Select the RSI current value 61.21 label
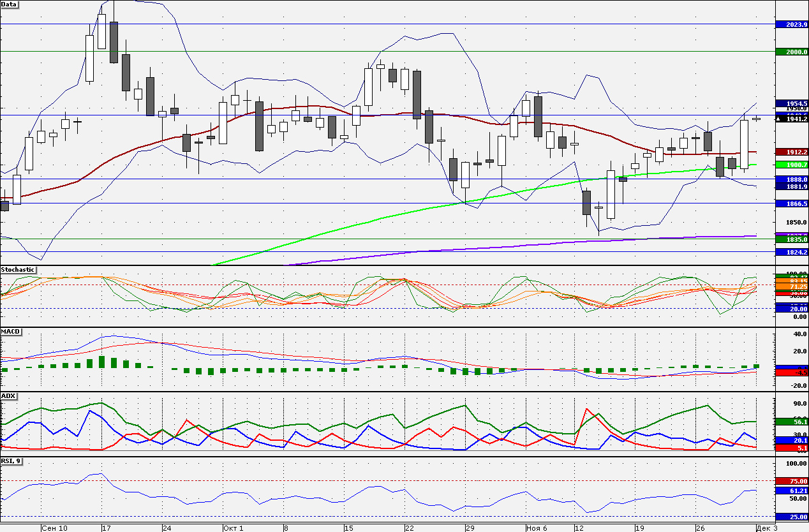Screen dimensions: 809x532 (792, 491)
